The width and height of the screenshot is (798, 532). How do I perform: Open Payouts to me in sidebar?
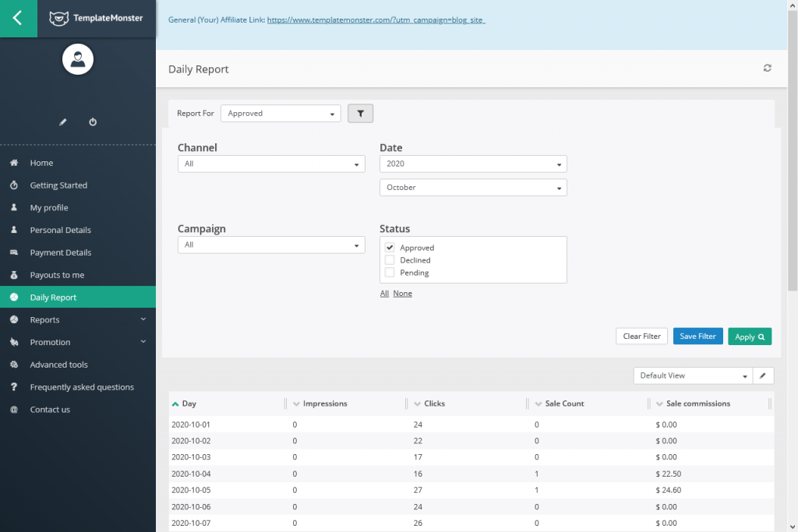pyautogui.click(x=57, y=275)
